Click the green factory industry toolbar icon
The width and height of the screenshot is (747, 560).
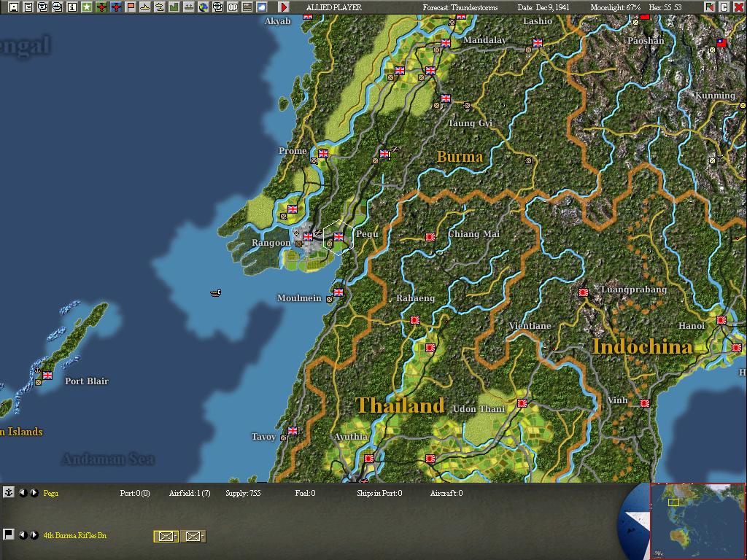[x=174, y=7]
